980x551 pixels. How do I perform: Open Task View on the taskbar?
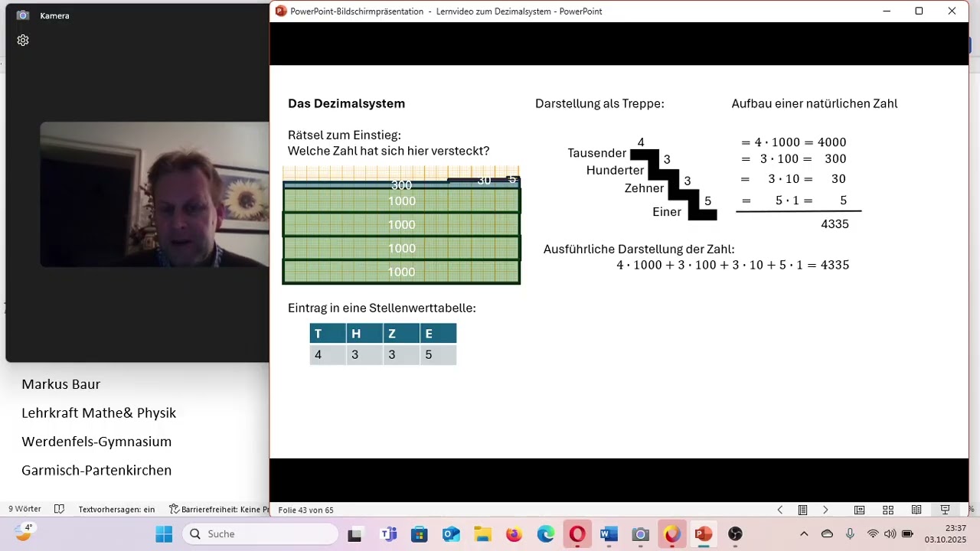pos(354,534)
